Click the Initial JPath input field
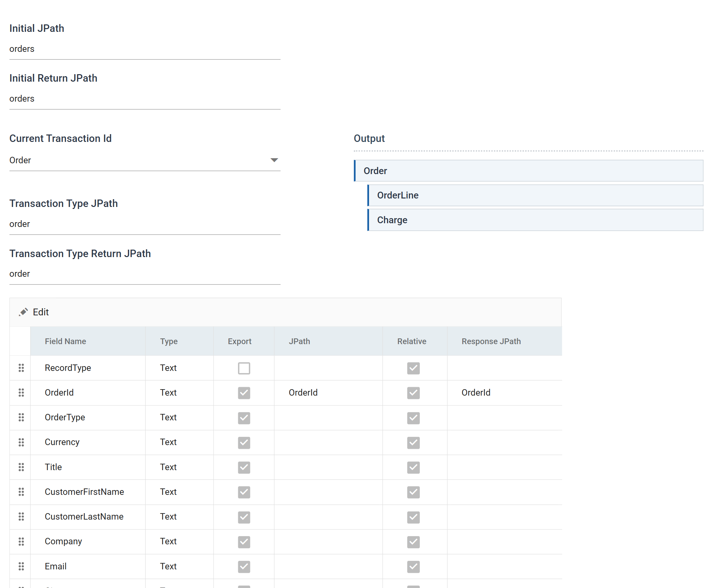This screenshot has height=588, width=713. (145, 49)
